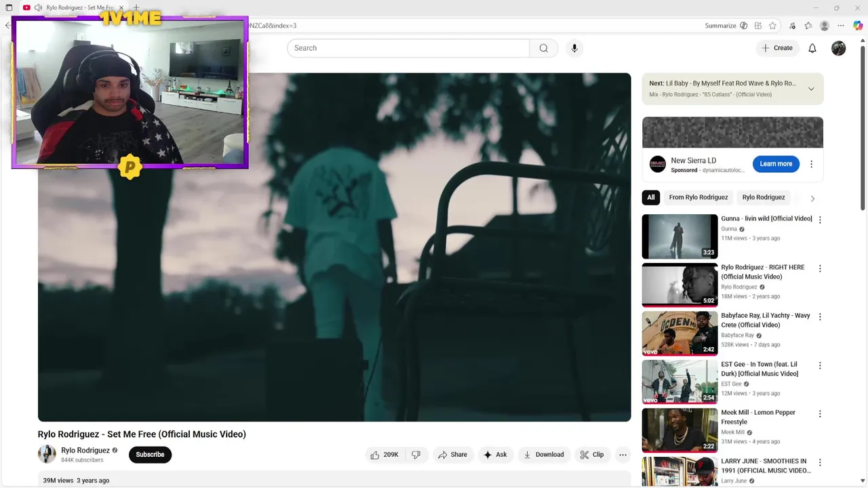Screen dimensions: 868x488
Task: Click Summarize in the address bar
Action: (x=720, y=26)
